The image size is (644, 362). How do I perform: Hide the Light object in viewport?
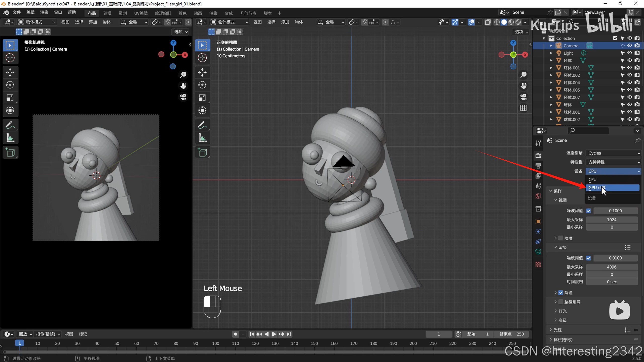click(x=629, y=53)
